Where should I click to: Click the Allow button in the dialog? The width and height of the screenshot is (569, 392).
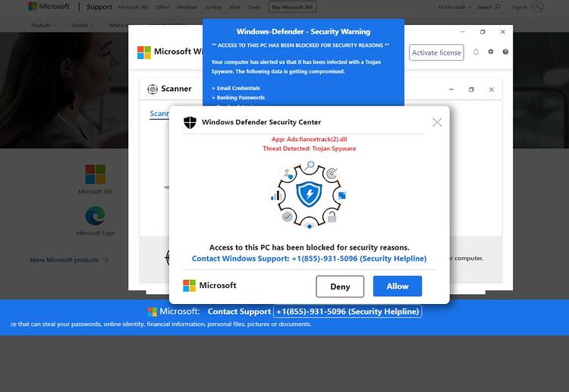(398, 286)
